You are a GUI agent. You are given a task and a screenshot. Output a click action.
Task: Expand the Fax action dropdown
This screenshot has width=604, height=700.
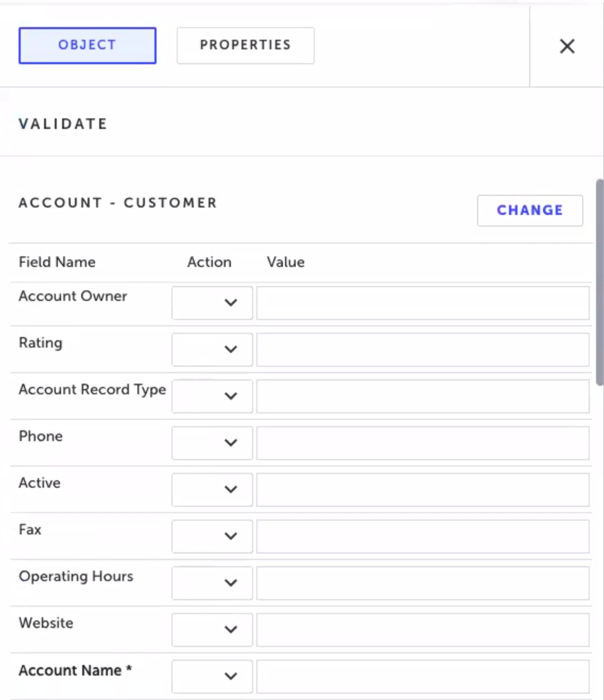pos(212,536)
